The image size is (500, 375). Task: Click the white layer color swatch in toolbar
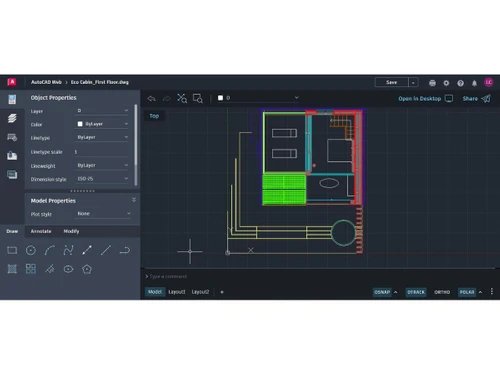220,98
